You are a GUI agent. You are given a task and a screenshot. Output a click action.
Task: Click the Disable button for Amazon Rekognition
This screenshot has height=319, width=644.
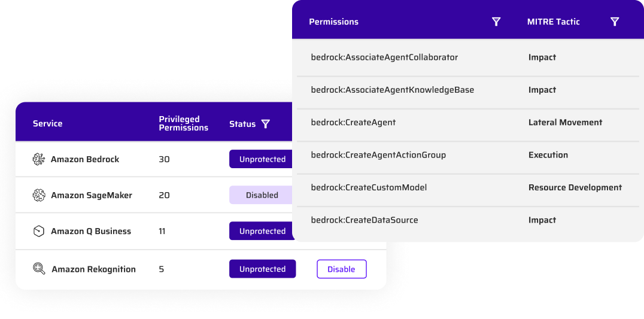tap(341, 269)
